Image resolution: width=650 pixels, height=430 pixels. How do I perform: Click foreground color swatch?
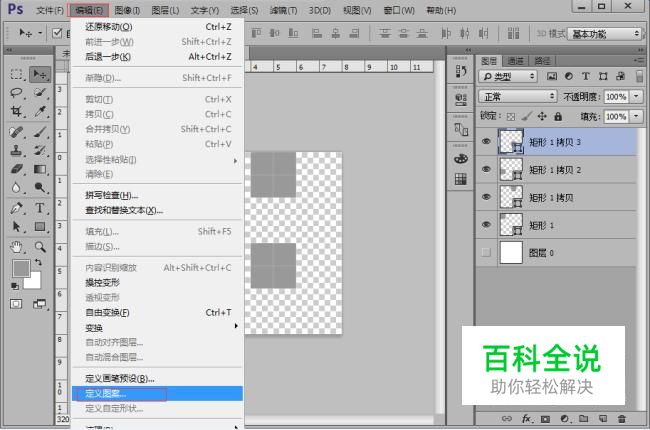(19, 267)
